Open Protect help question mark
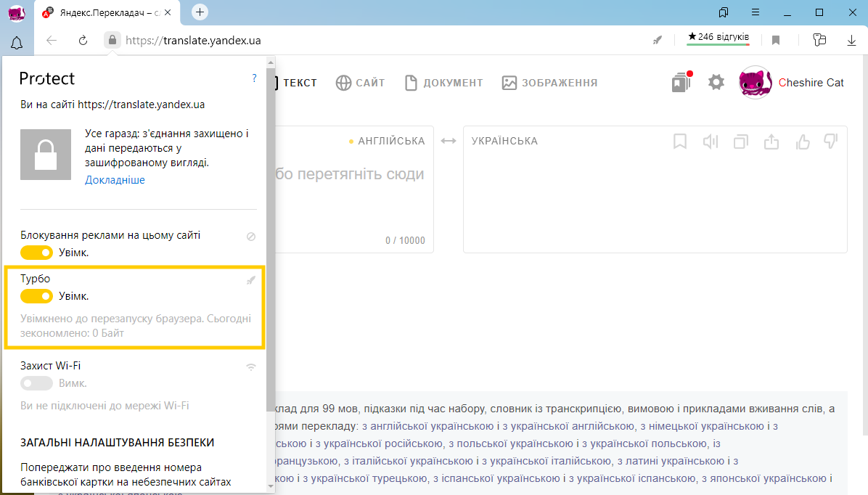Viewport: 868px width, 495px height. click(x=254, y=78)
